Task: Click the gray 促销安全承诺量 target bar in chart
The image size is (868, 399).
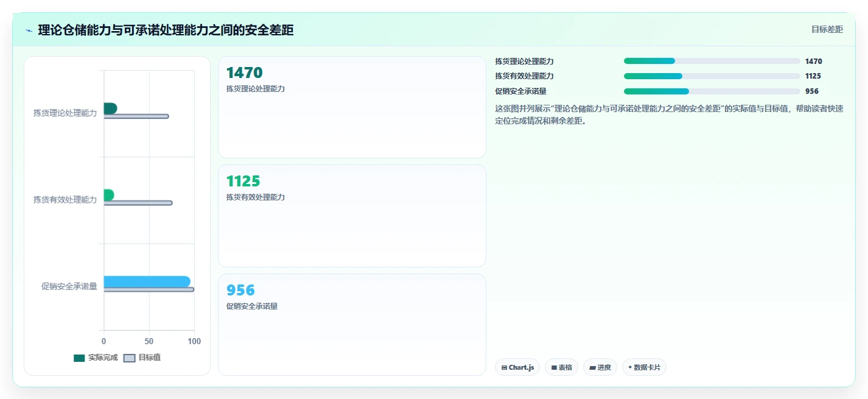Action: (149, 289)
